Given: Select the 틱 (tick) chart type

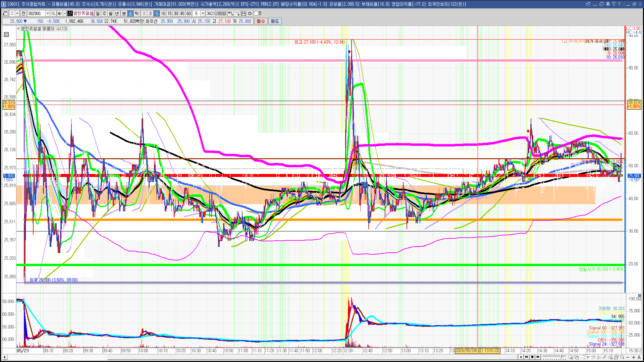Looking at the screenshot, I should click(137, 13).
